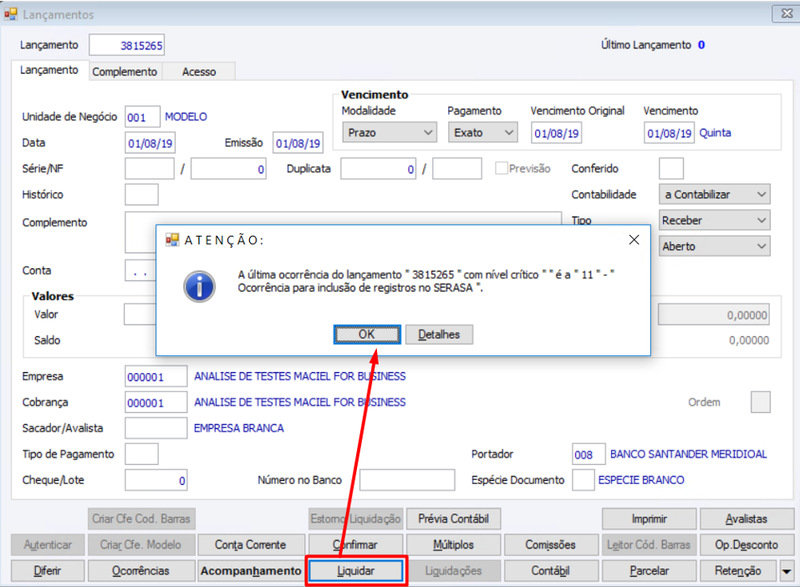This screenshot has height=587, width=800.
Task: Toggle the Previsão checkbox
Action: 501,168
